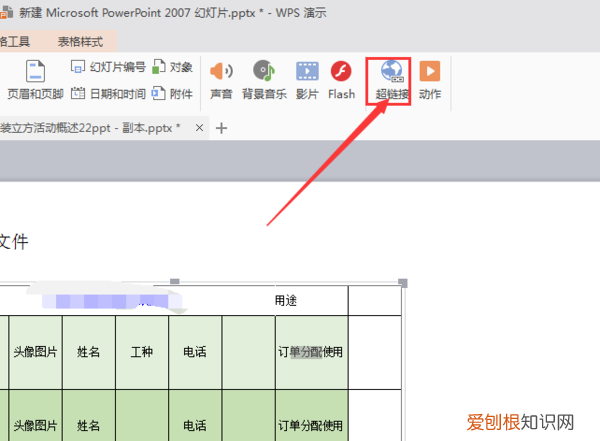This screenshot has width=600, height=441.
Task: Open a new document tab with plus
Action: pos(221,128)
